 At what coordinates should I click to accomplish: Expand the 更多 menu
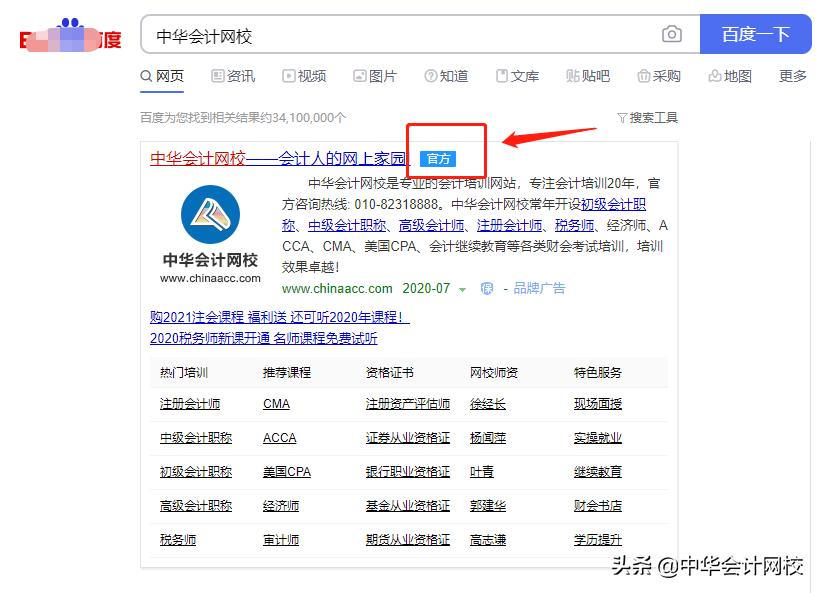click(x=793, y=76)
